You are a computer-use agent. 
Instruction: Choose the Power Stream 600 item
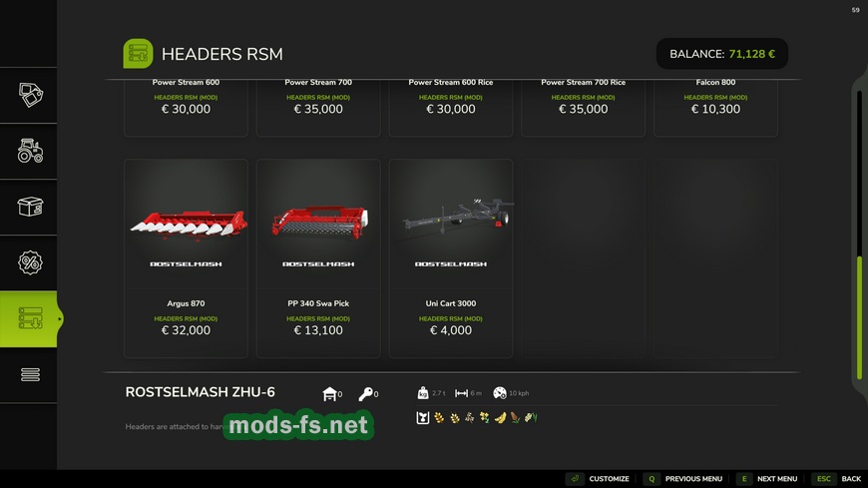pos(186,108)
